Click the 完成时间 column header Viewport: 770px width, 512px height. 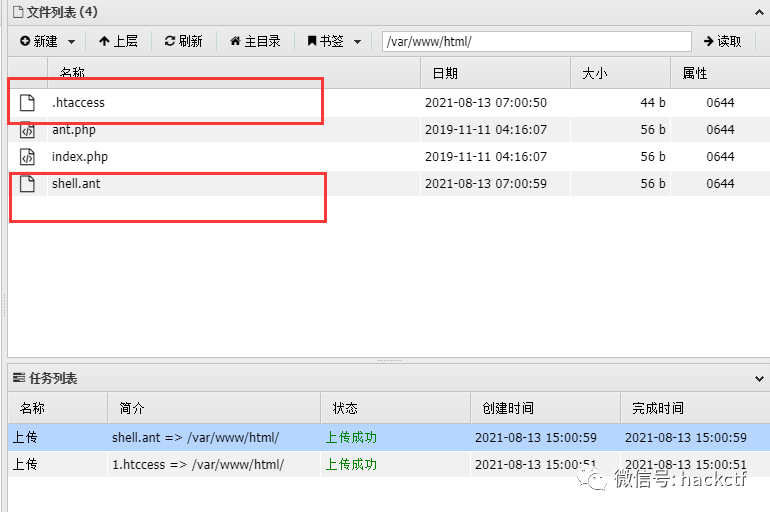(x=695, y=408)
